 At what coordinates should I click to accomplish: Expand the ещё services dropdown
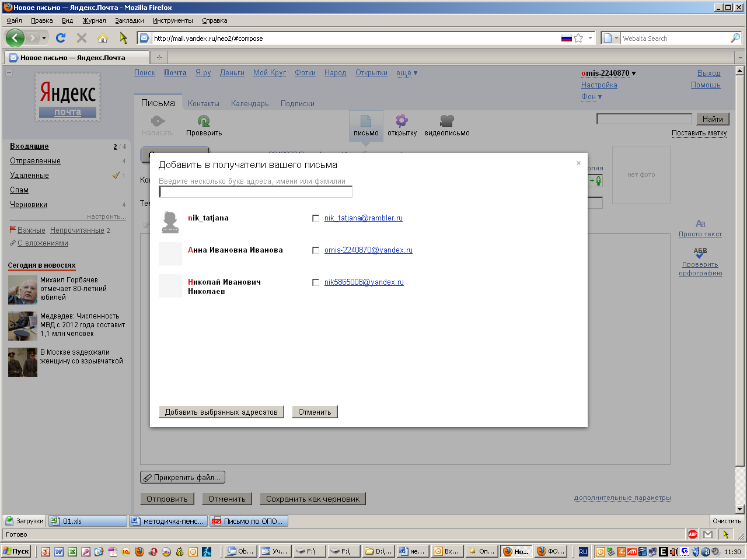point(407,73)
